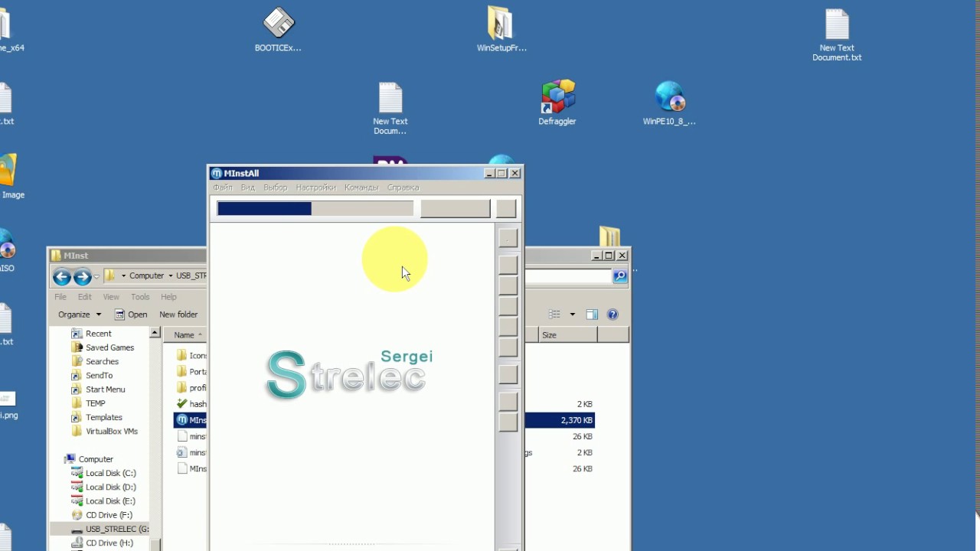980x551 pixels.
Task: Expand the dropdown arrow before Computer breadcrumb
Action: (123, 276)
